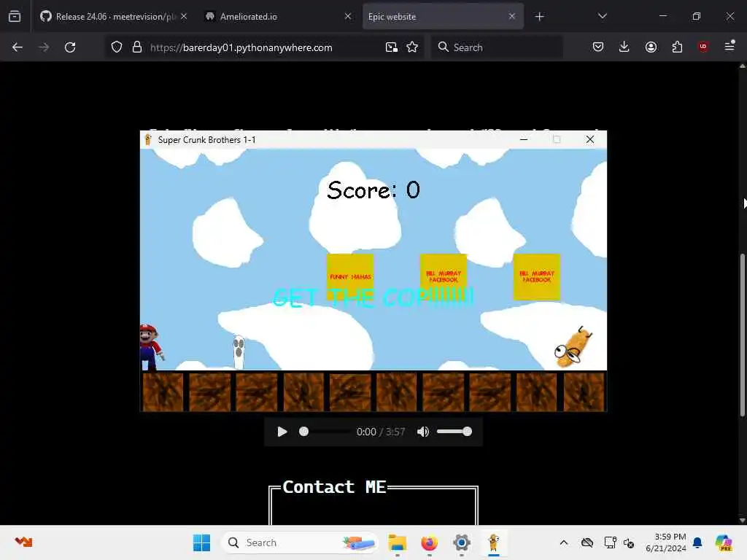Image resolution: width=747 pixels, height=560 pixels.
Task: Open the tracking protection shield icon
Action: coord(117,47)
